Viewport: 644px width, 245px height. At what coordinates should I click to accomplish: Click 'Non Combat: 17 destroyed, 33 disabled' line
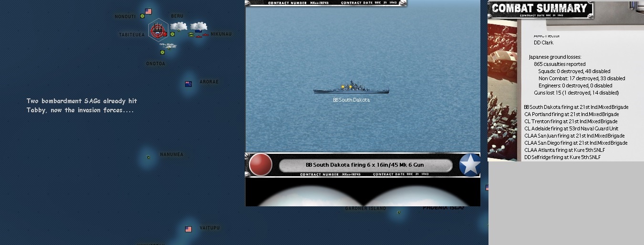tap(582, 78)
